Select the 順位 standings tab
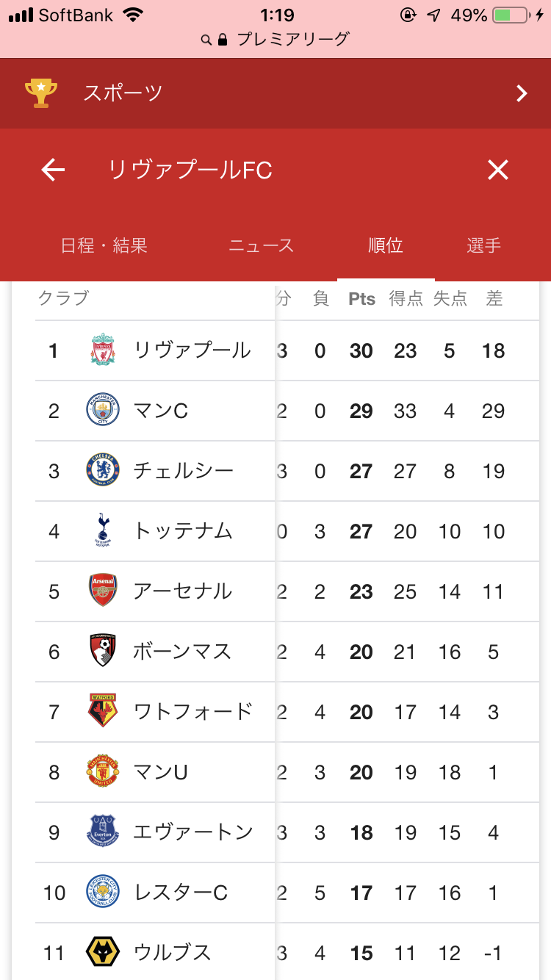551x980 pixels. [386, 245]
